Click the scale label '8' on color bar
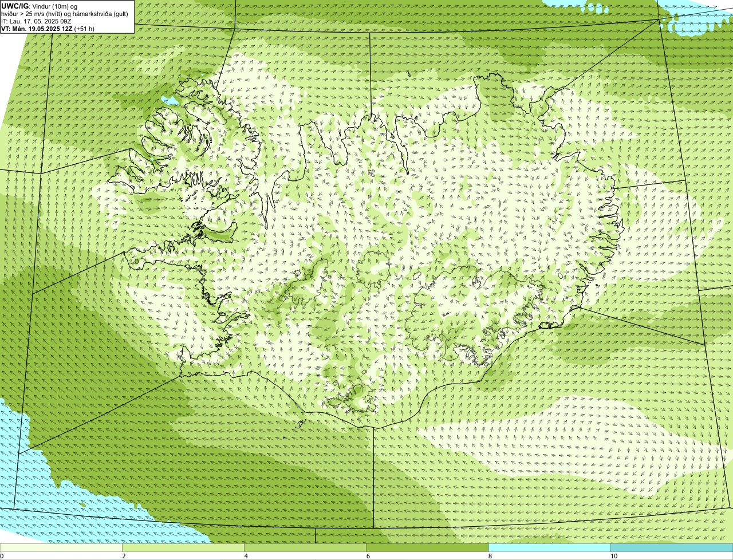This screenshot has width=733, height=560. tap(490, 556)
